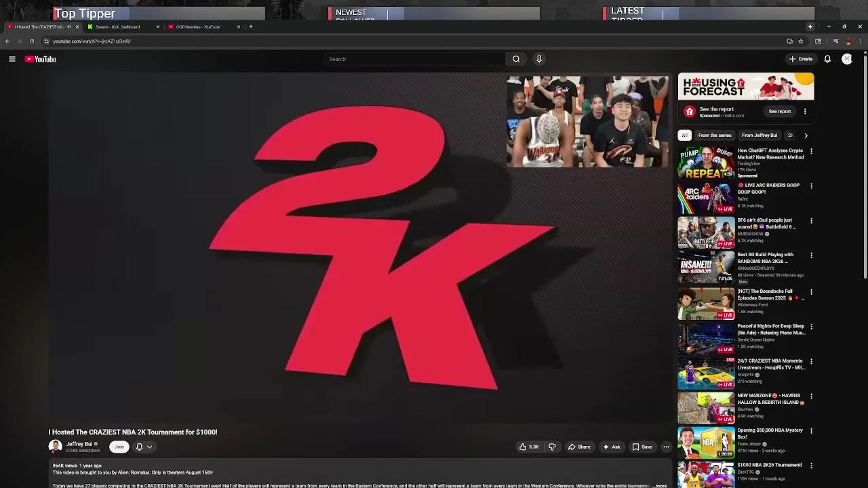Open a new browser tab
Image resolution: width=868 pixels, height=488 pixels.
251,26
